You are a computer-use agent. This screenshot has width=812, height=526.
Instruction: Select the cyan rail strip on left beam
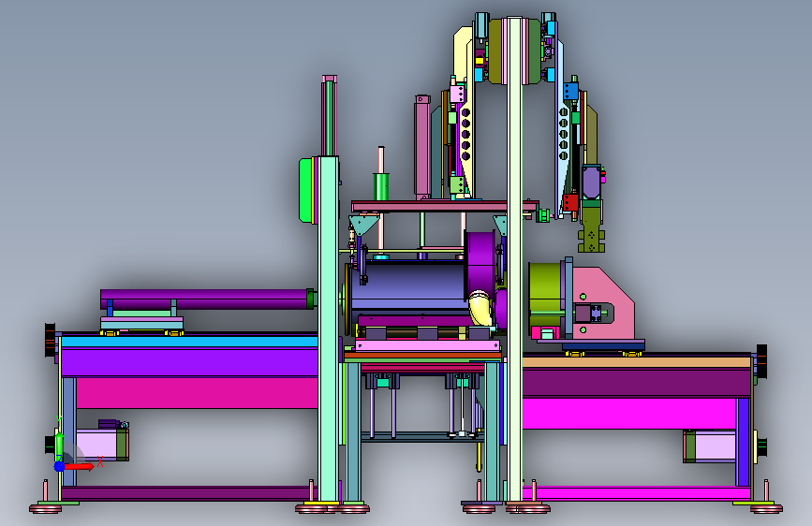(189, 342)
